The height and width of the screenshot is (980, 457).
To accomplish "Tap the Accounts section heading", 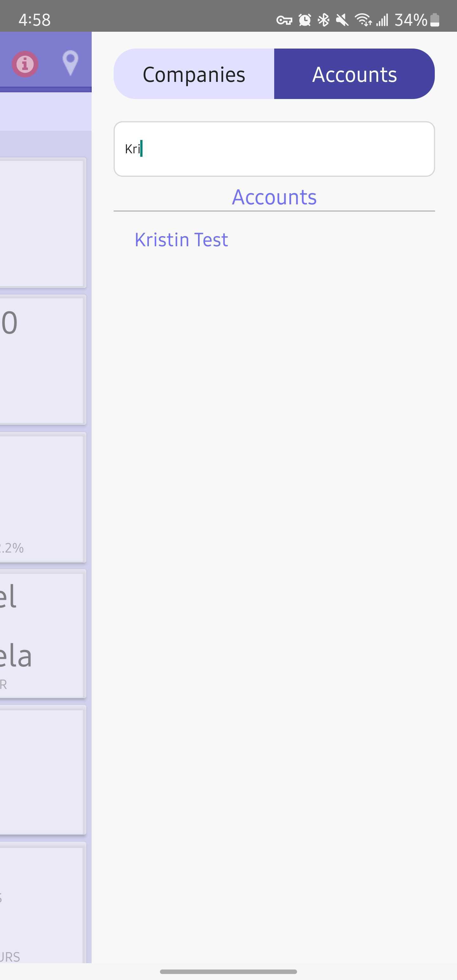I will point(274,197).
